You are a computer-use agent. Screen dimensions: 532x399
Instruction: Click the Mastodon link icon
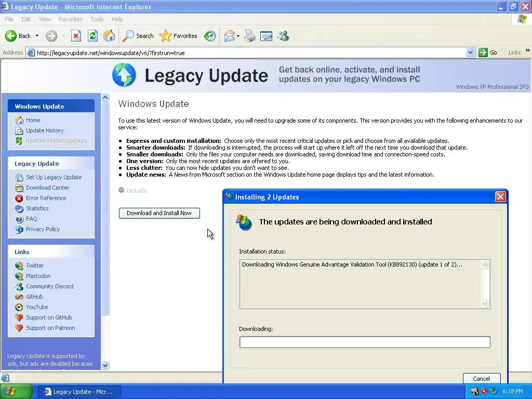[19, 276]
